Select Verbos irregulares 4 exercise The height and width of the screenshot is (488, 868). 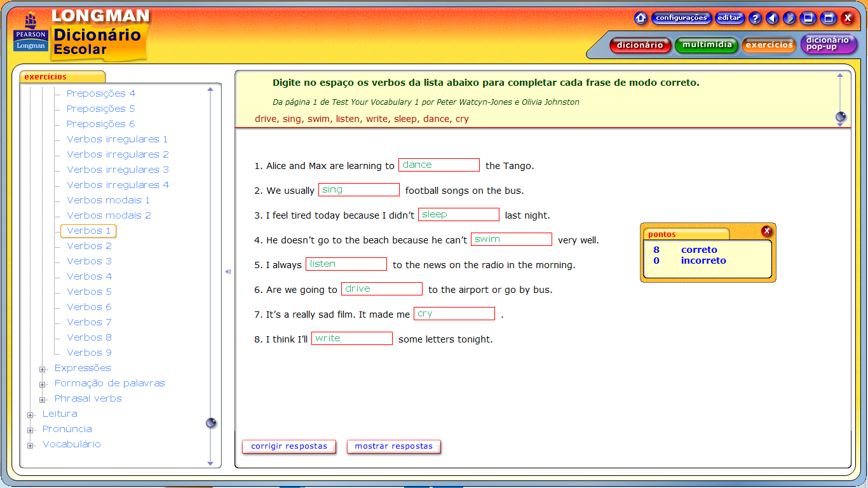[118, 185]
